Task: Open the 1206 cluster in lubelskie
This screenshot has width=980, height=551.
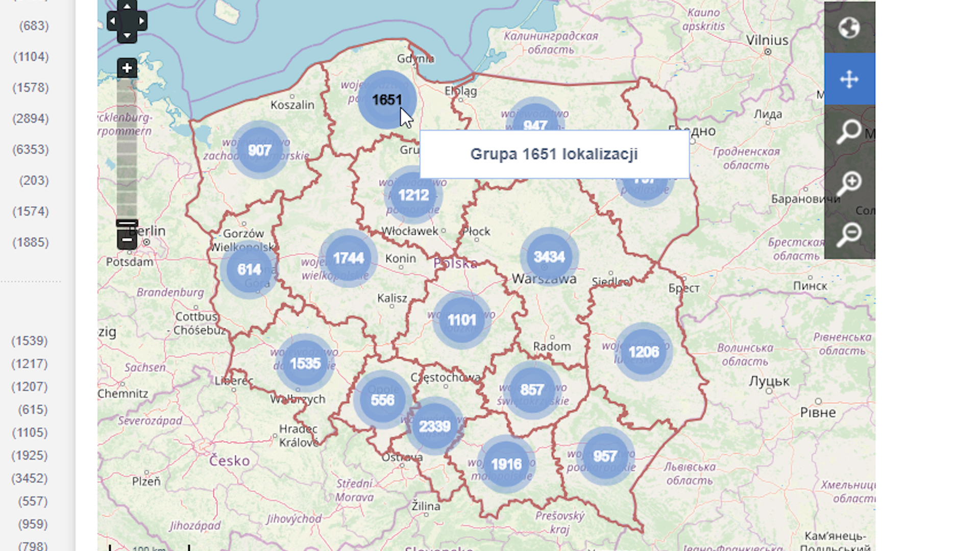Action: pos(643,352)
